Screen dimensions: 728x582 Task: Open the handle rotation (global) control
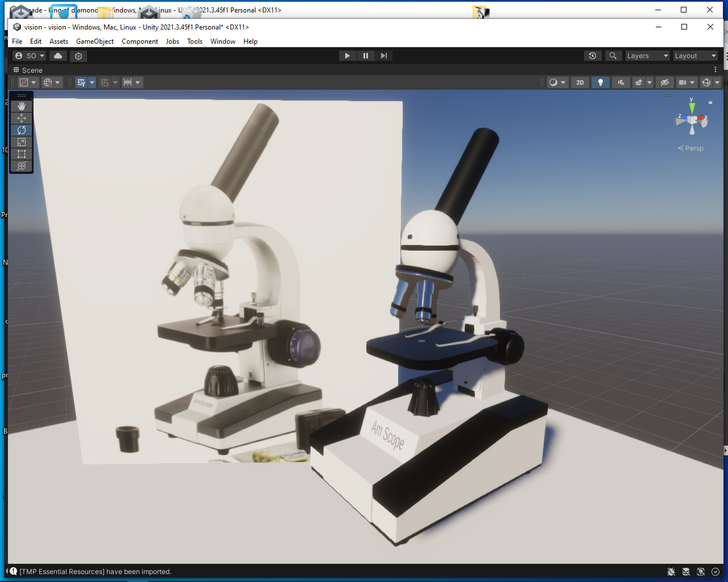click(x=51, y=82)
